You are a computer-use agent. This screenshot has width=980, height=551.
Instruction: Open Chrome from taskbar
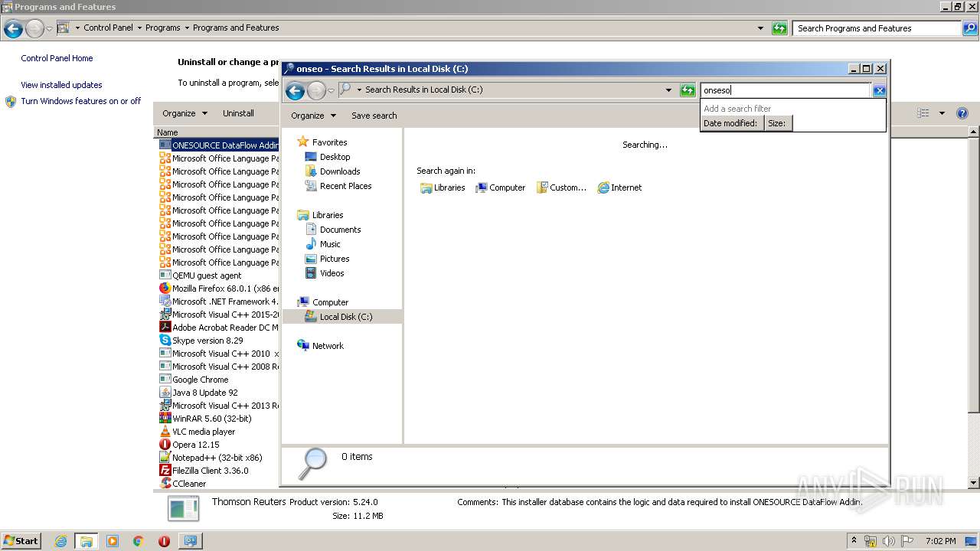coord(139,541)
